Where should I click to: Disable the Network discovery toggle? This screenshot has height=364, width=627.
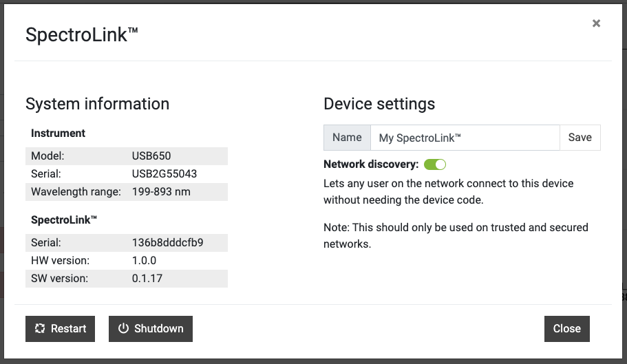[x=435, y=164]
